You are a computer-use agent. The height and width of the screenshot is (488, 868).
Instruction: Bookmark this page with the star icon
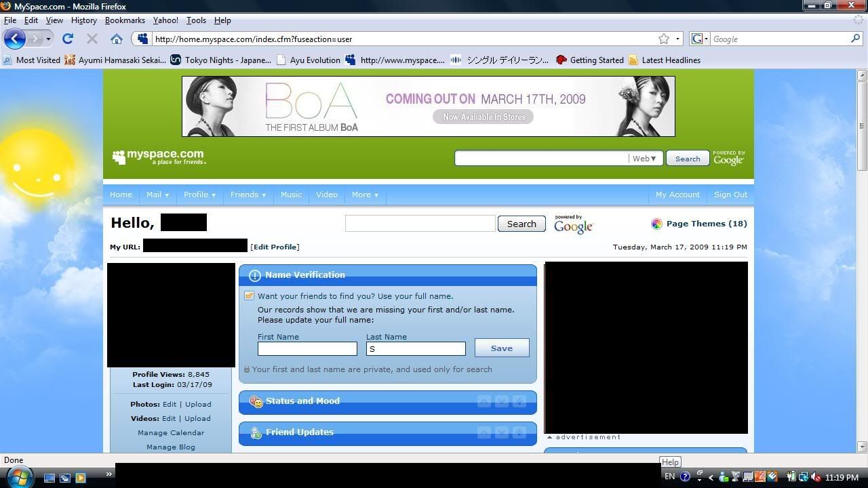[664, 39]
